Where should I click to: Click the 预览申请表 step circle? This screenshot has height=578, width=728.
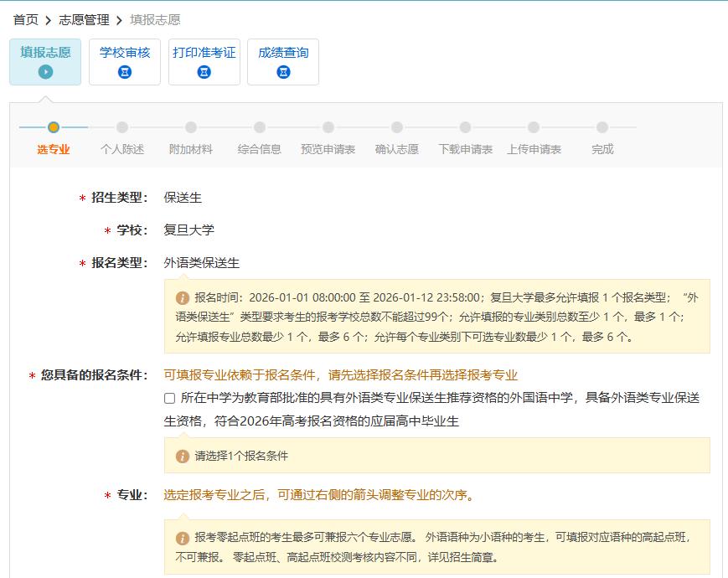coord(327,128)
